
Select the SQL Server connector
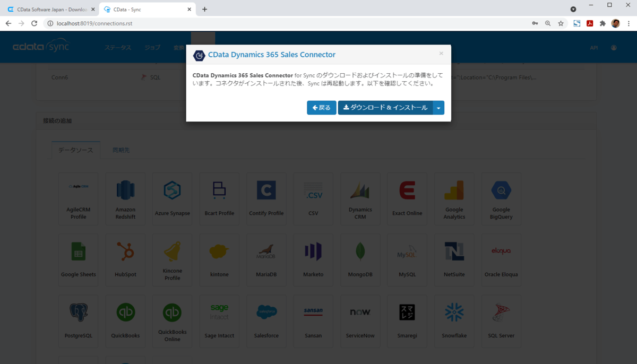click(501, 321)
